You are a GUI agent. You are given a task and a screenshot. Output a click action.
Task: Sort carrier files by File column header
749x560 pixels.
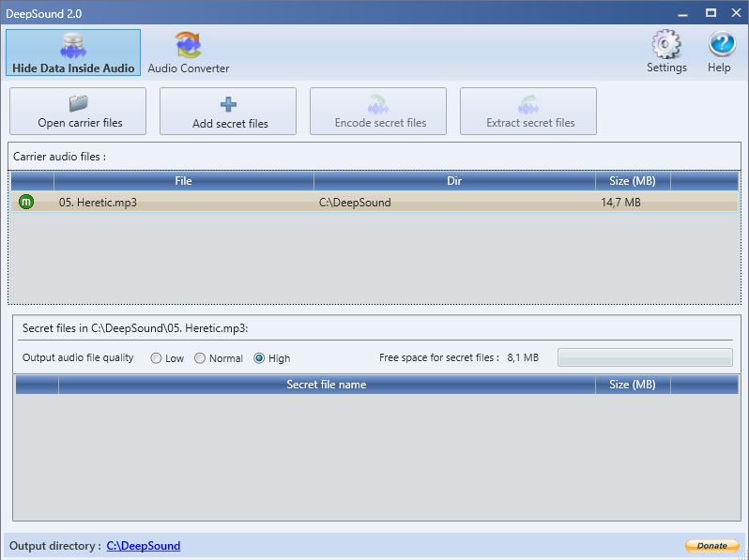coord(183,181)
